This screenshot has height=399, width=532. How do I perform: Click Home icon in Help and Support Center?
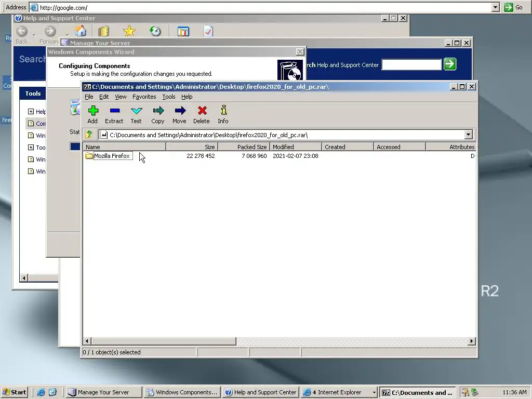81,31
